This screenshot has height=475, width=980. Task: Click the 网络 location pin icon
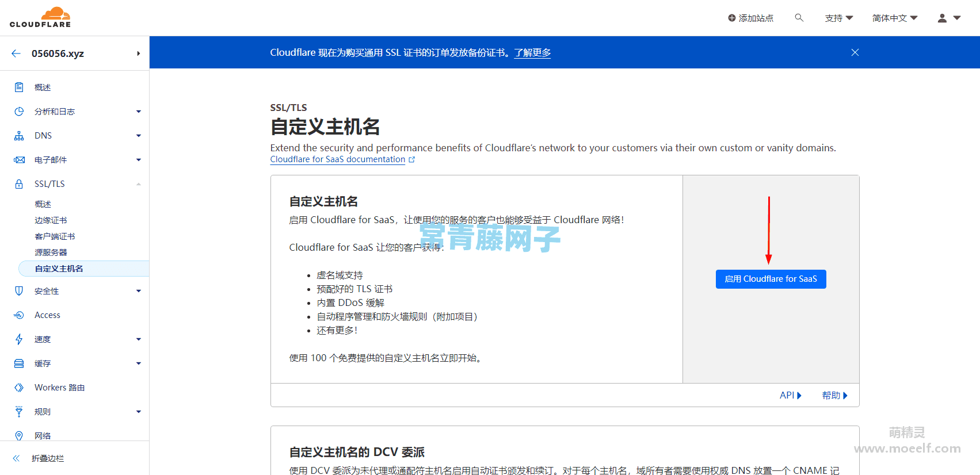tap(19, 436)
